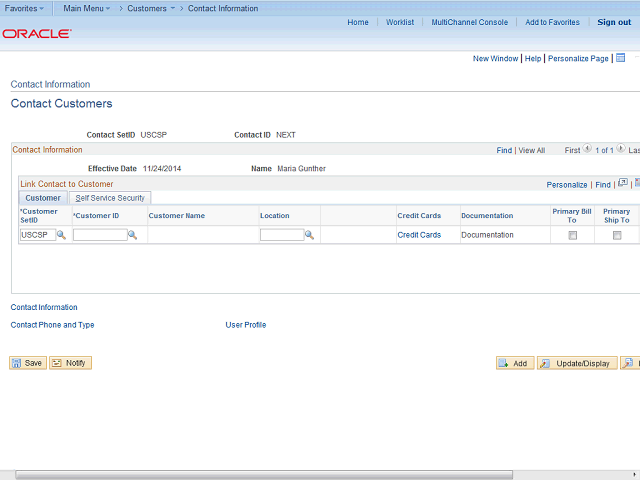Image resolution: width=640 pixels, height=480 pixels.
Task: Click the Location column header
Action: (275, 216)
